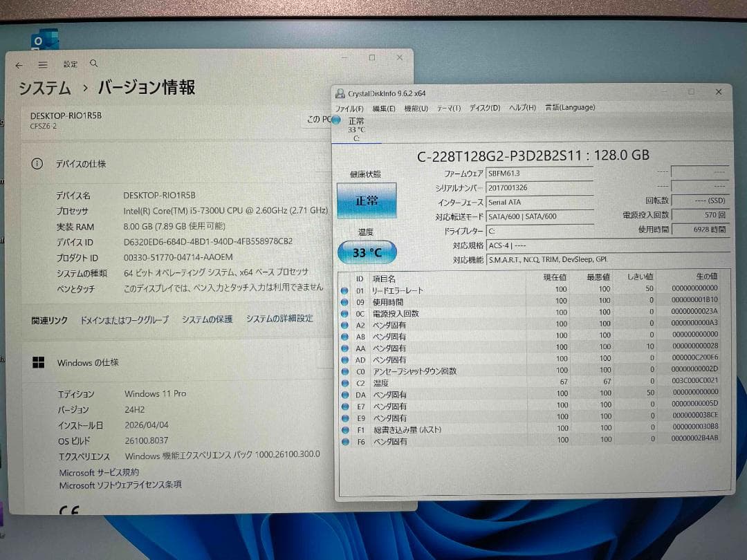Click status dot for row A2

(344, 325)
